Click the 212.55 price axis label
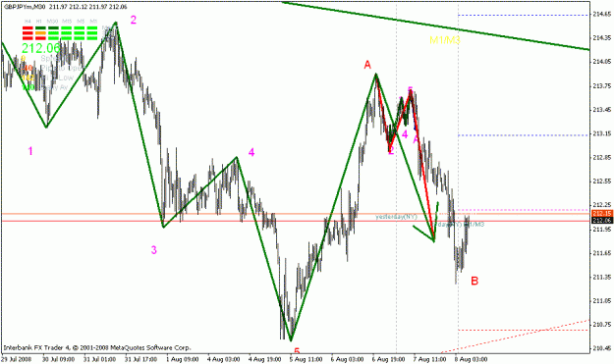This screenshot has width=614, height=364. [602, 182]
